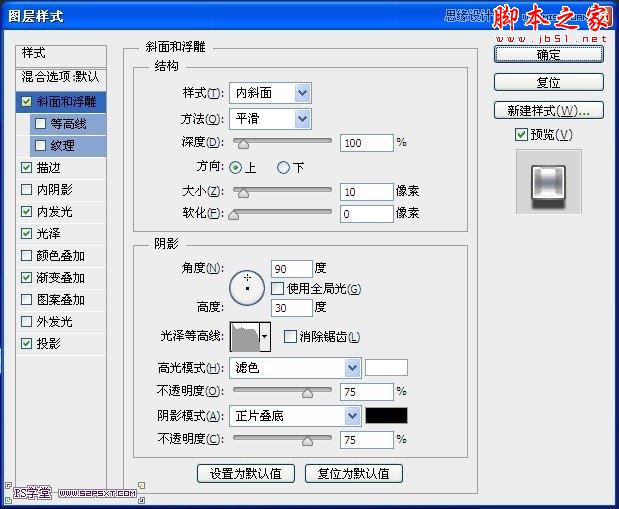
Task: Click the 大小 value field showing 10
Action: point(367,192)
